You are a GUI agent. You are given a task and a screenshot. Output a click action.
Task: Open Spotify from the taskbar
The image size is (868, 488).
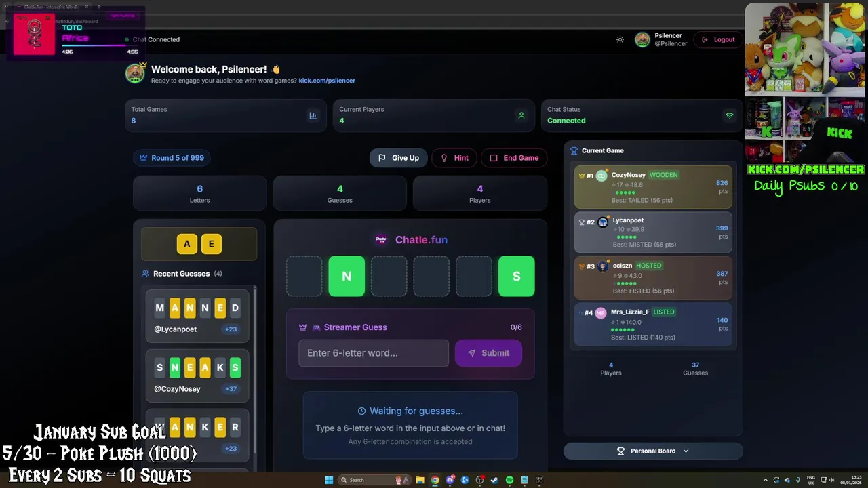point(509,480)
